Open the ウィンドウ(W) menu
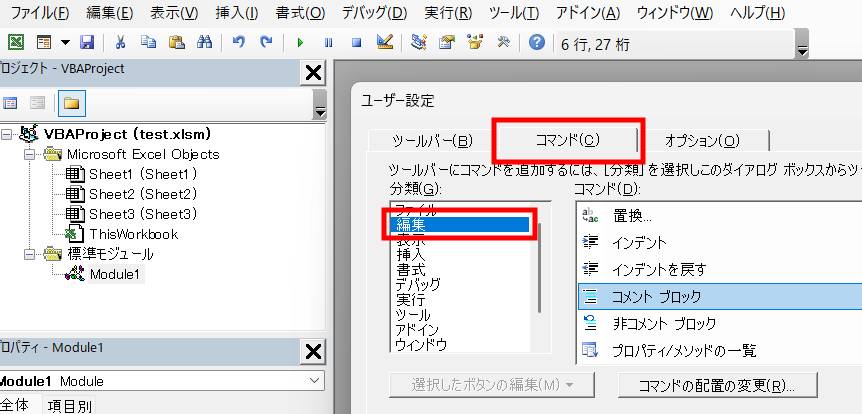The width and height of the screenshot is (862, 414). [675, 13]
